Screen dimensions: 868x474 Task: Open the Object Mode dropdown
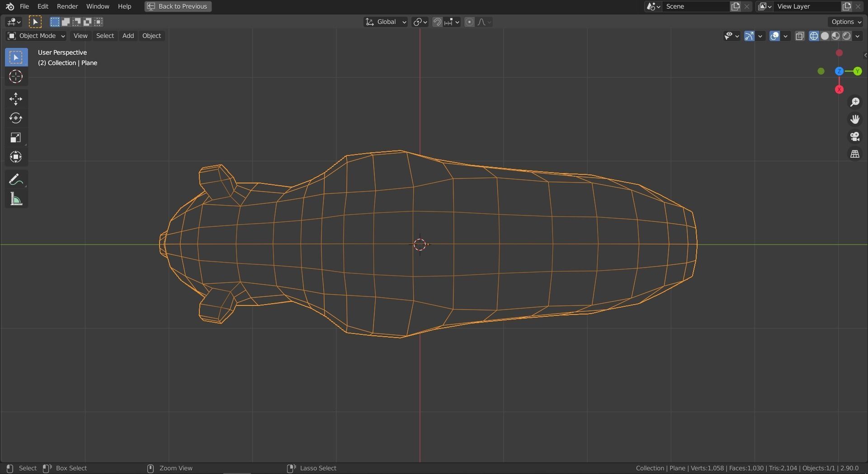click(36, 36)
